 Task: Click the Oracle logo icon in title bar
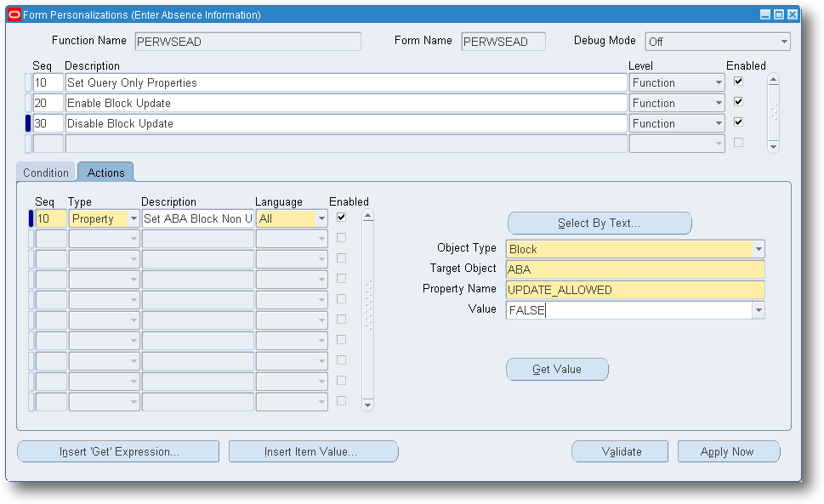coord(14,14)
